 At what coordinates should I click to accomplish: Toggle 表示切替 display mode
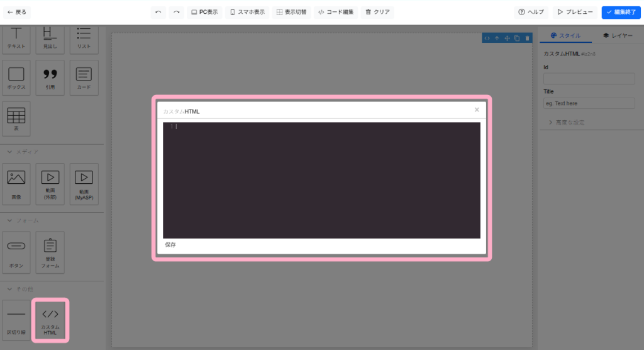point(291,12)
